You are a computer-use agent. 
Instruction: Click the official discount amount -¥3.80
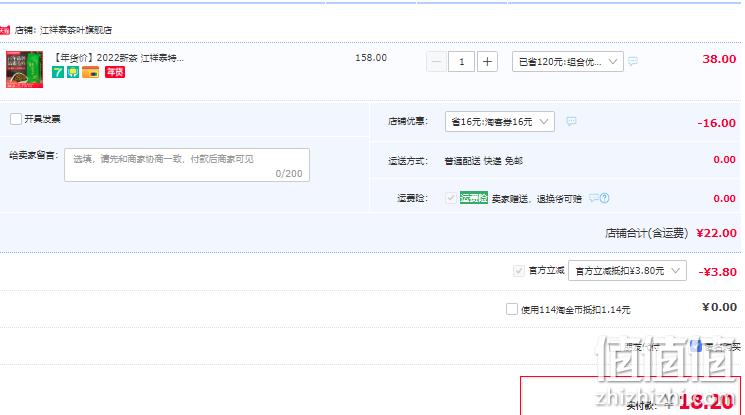point(717,272)
